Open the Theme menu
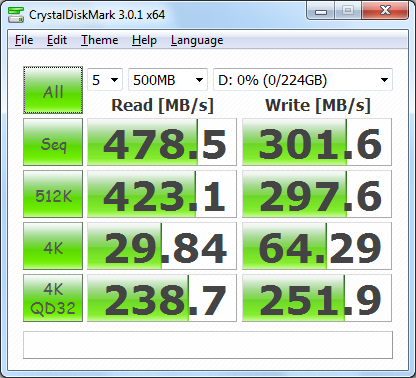Viewport: 416px width, 378px height. coord(99,40)
